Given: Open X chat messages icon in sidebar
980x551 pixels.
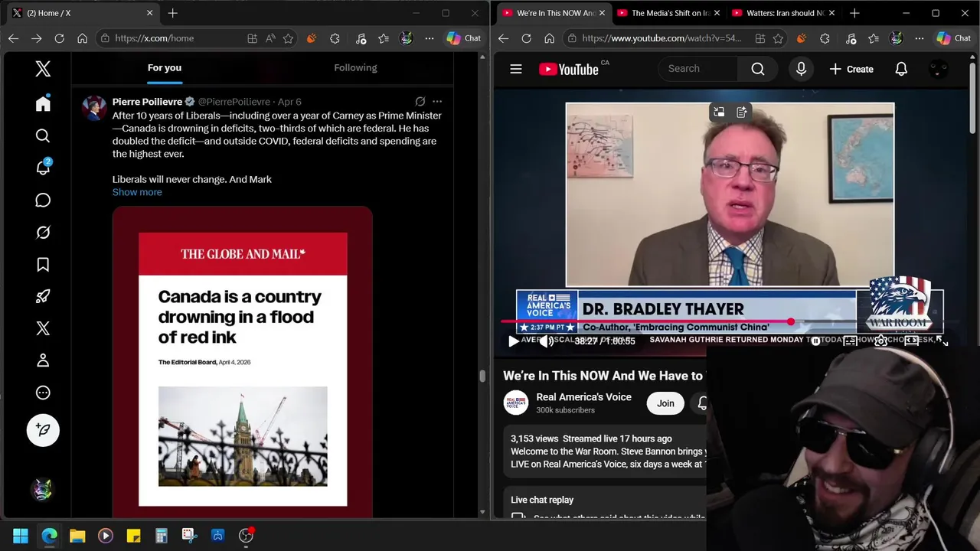Looking at the screenshot, I should (x=43, y=201).
